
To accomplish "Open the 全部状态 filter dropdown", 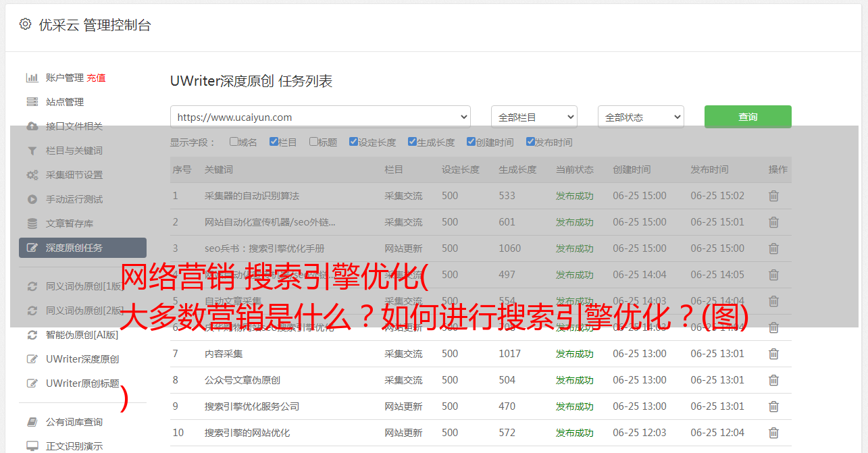I will [x=640, y=117].
